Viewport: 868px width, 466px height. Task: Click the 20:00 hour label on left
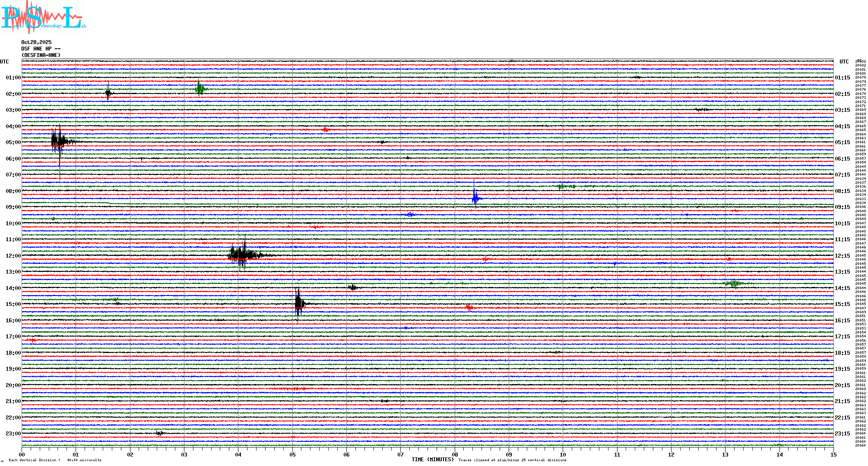point(13,385)
